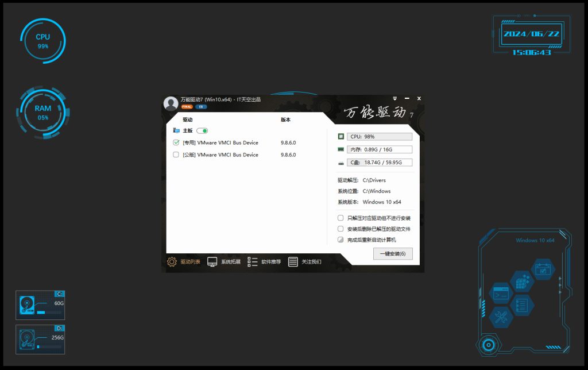Screen dimensions: 588x370
Task: Open the title bar dropdown menu arrow
Action: (395, 99)
